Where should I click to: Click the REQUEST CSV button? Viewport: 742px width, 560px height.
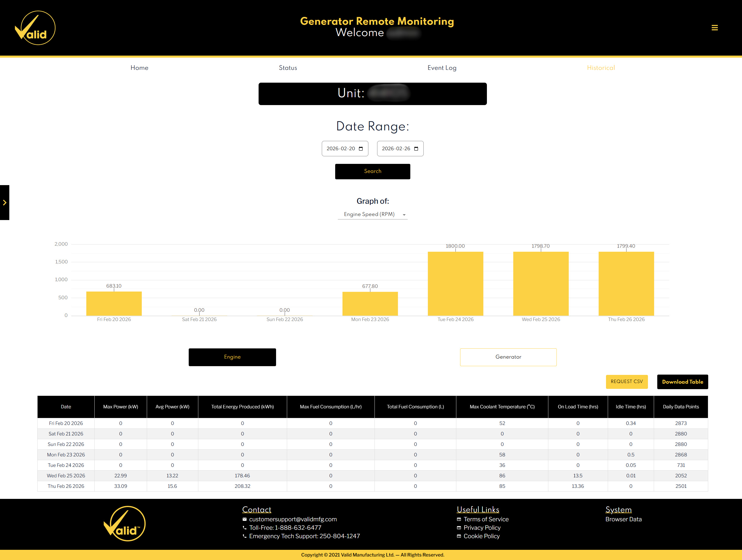[x=626, y=382]
